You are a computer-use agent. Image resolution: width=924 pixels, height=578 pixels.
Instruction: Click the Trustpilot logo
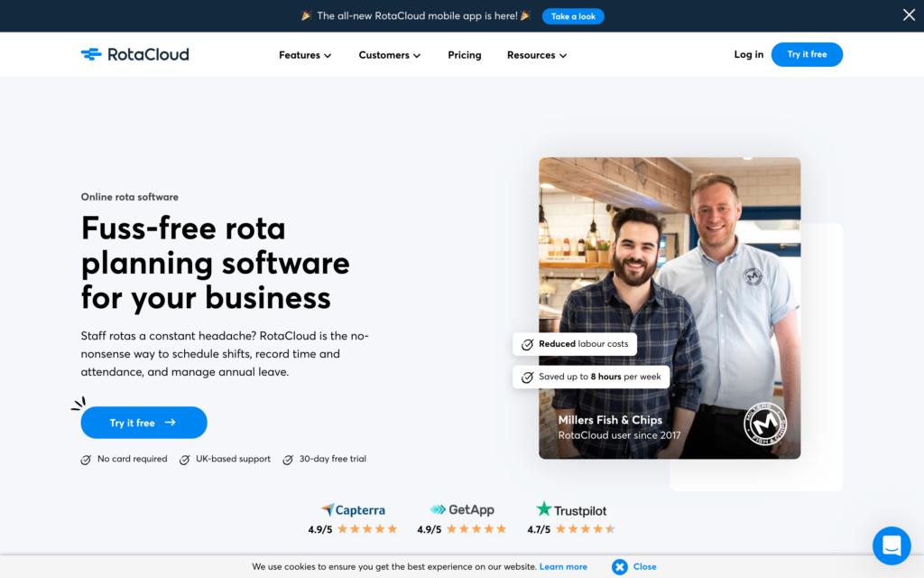click(571, 509)
